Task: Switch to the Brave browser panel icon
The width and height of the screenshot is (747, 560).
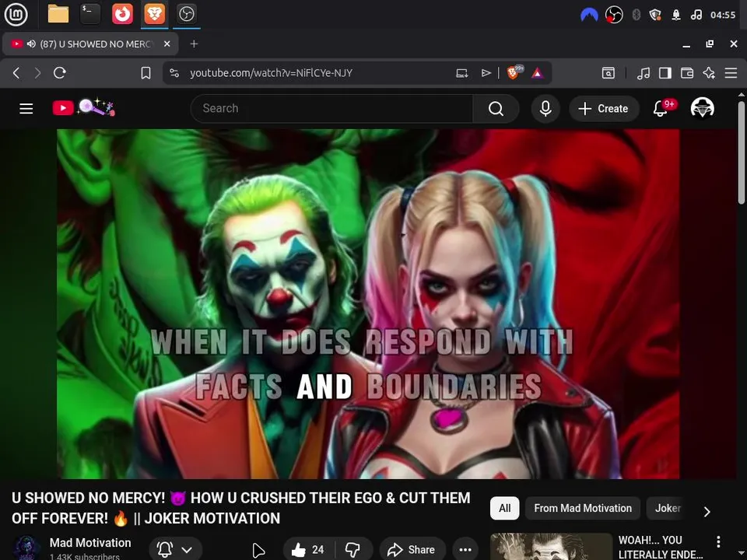Action: coord(154,14)
